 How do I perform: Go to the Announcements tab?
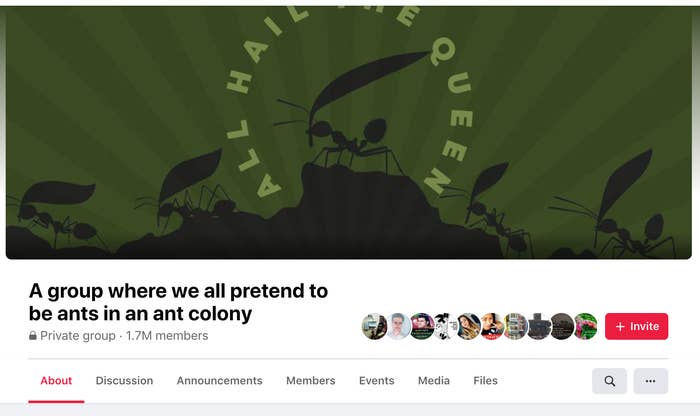tap(219, 381)
